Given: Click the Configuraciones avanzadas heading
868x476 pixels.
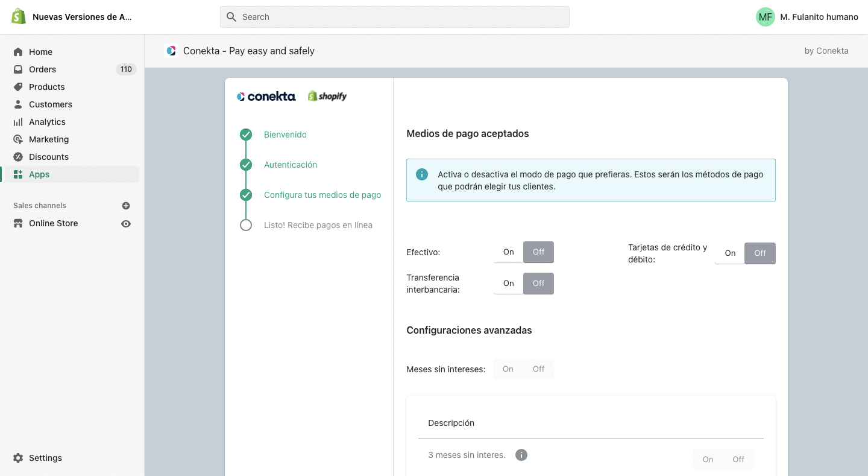Looking at the screenshot, I should (x=469, y=330).
